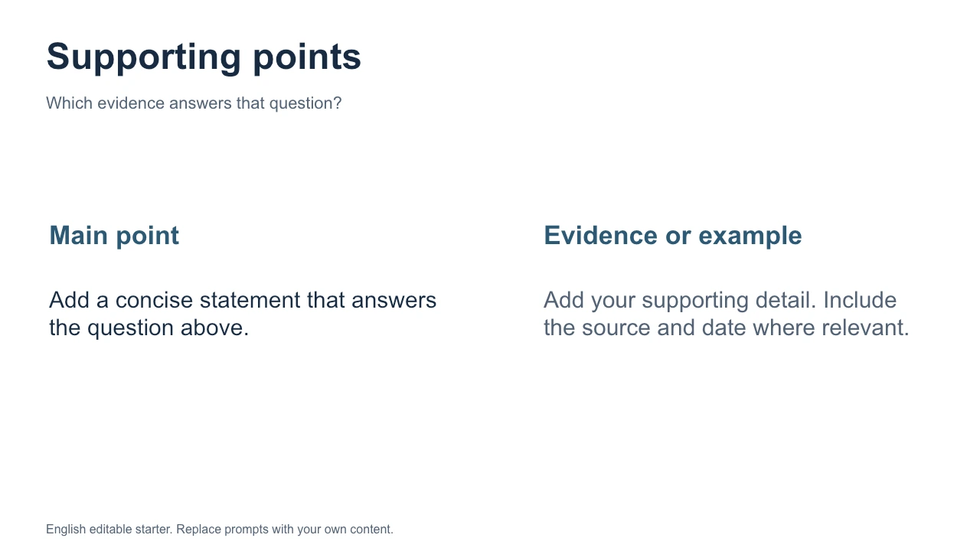Click the word 'Main' in left heading
The width and height of the screenshot is (980, 551).
[79, 235]
